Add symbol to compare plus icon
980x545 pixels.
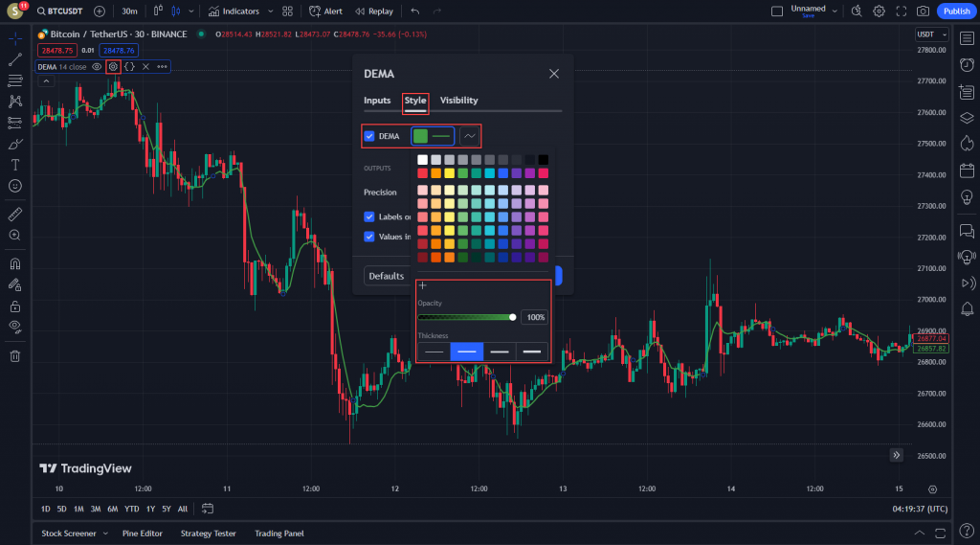tap(100, 11)
